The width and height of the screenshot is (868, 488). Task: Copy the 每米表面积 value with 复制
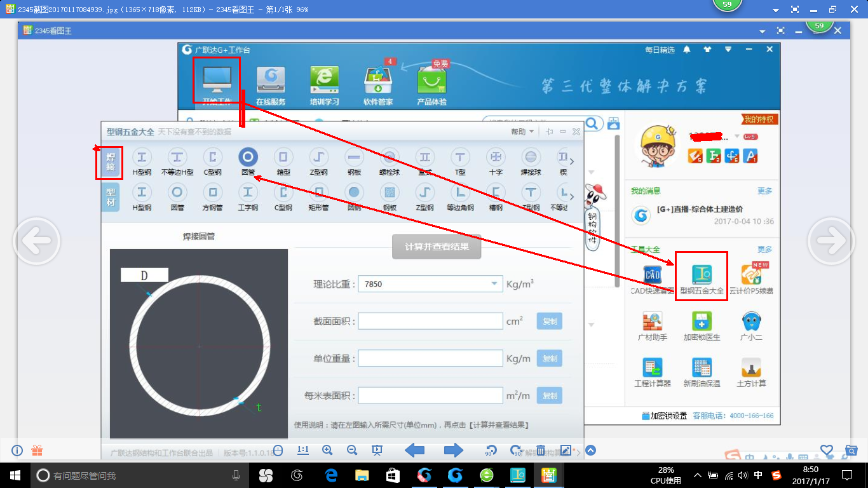point(550,396)
